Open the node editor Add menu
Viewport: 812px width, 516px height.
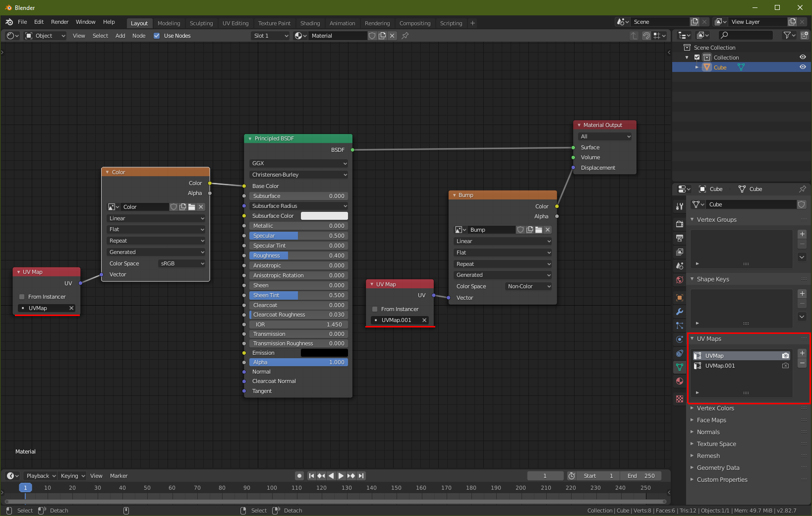click(120, 36)
